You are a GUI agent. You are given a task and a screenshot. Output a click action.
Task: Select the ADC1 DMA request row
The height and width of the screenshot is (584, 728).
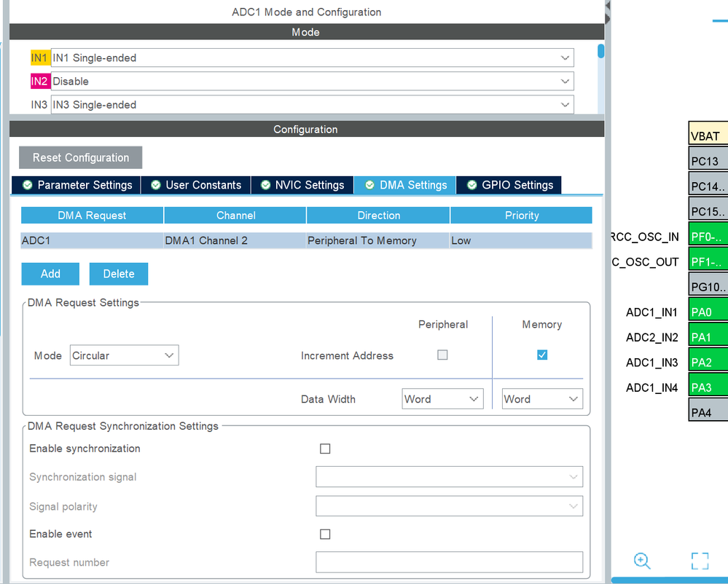(306, 241)
